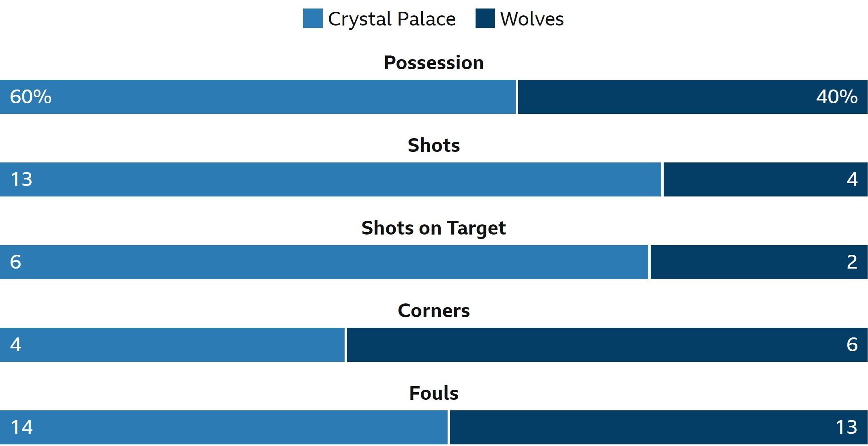Click the Corners heading
This screenshot has width=868, height=446.
pos(434,311)
